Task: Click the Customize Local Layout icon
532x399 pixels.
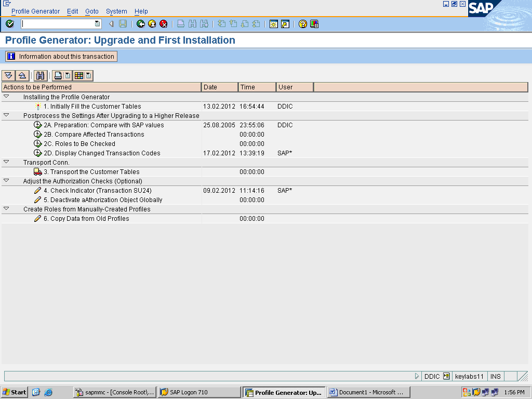Action: pos(314,23)
